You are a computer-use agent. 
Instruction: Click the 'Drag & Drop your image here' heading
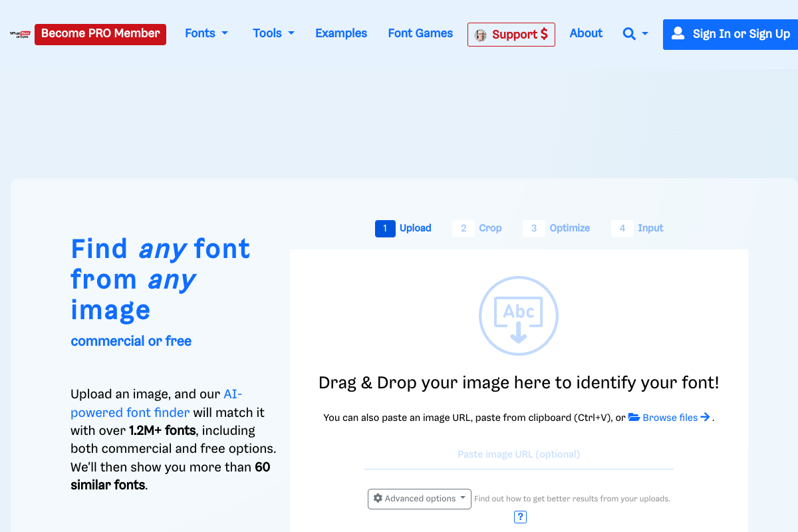(519, 383)
